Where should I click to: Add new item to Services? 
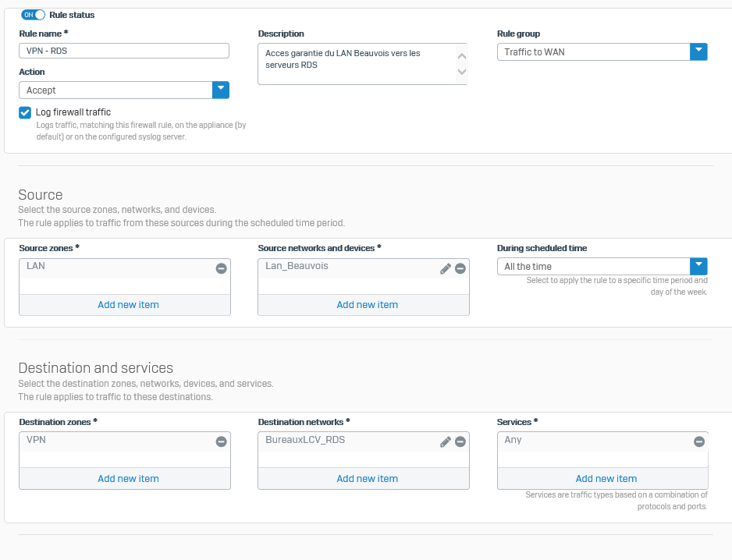606,479
